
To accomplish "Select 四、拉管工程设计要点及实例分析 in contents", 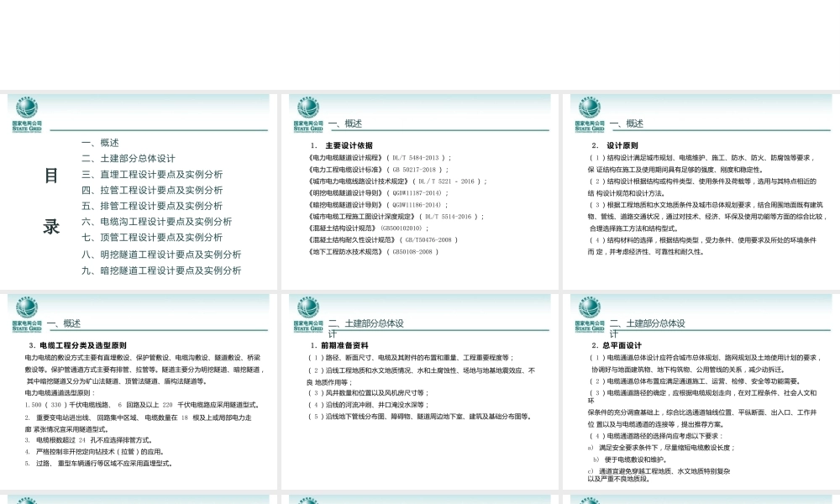I will pos(151,191).
